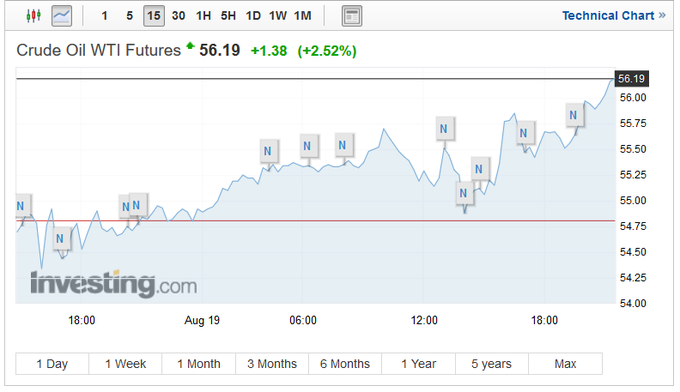This screenshot has height=392, width=680.
Task: Open the news table icon in toolbar
Action: (x=352, y=16)
